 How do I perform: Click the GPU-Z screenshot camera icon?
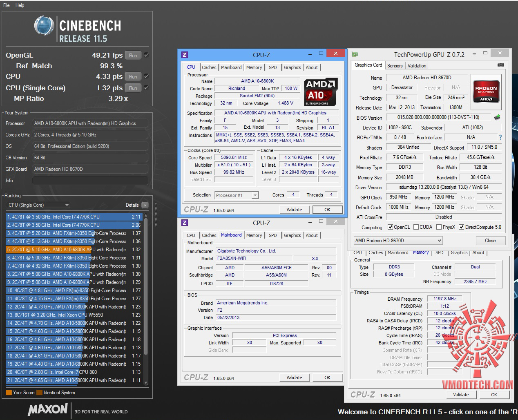pyautogui.click(x=500, y=65)
